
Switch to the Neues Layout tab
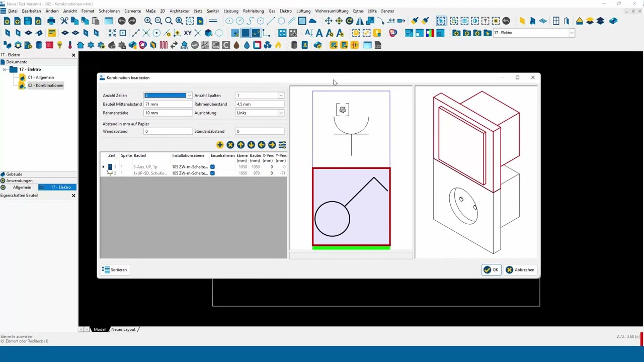(124, 329)
